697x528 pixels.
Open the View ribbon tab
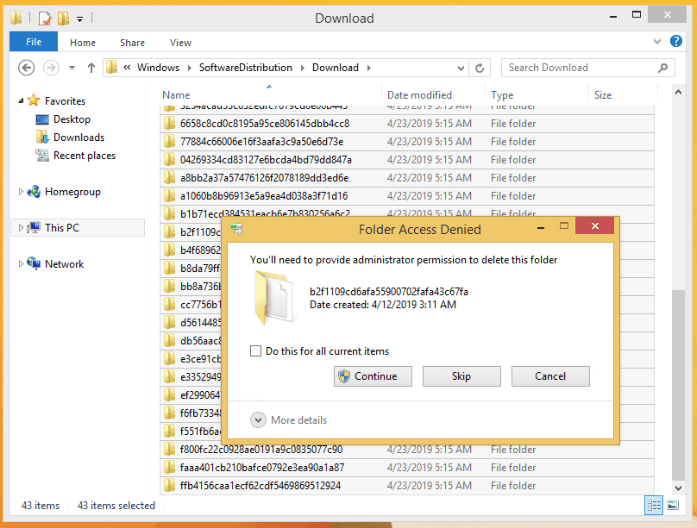180,43
